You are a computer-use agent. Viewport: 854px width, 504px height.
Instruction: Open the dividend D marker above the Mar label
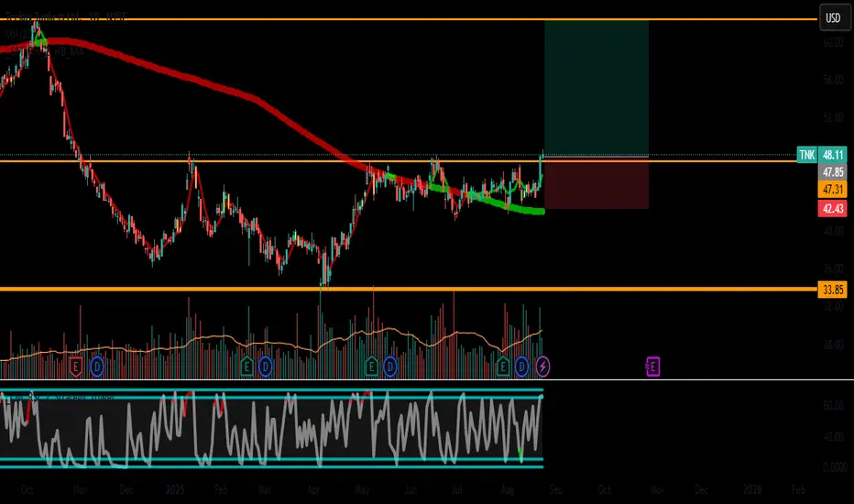[265, 367]
